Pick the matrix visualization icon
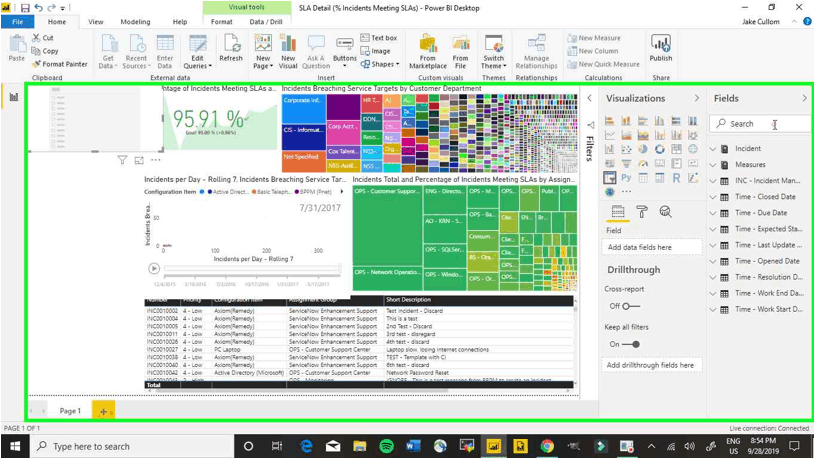 click(x=660, y=178)
